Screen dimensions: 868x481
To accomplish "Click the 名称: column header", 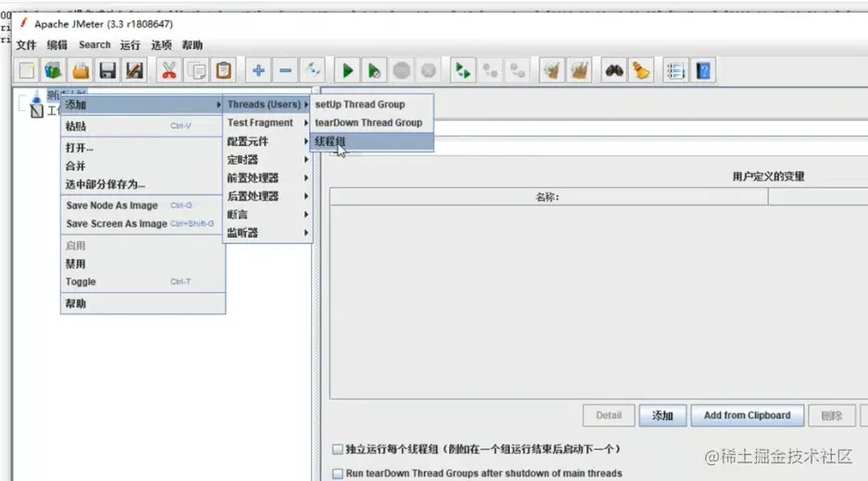I will click(549, 196).
